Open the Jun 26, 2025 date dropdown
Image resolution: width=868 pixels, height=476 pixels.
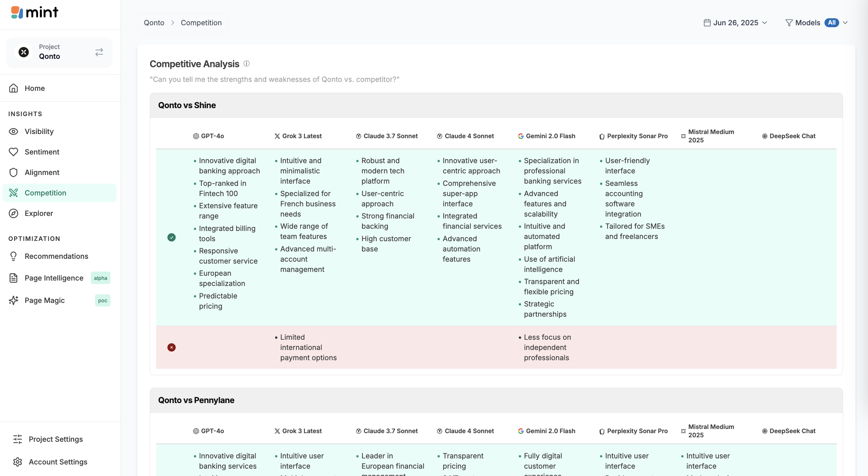735,23
